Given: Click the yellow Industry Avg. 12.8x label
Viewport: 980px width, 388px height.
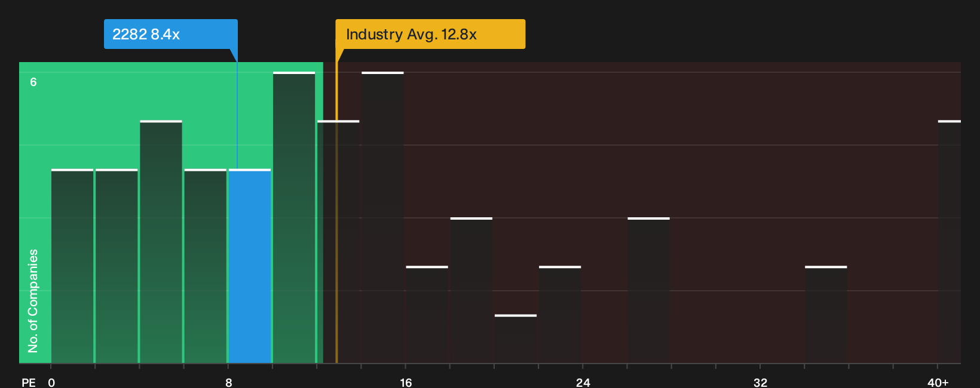Looking at the screenshot, I should coord(430,34).
